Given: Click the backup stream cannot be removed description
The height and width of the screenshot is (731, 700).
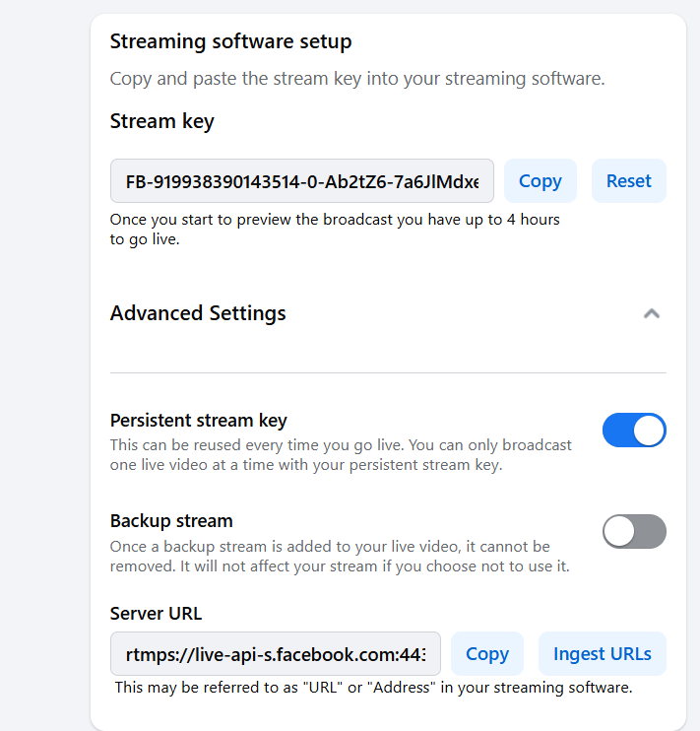Looking at the screenshot, I should [340, 557].
